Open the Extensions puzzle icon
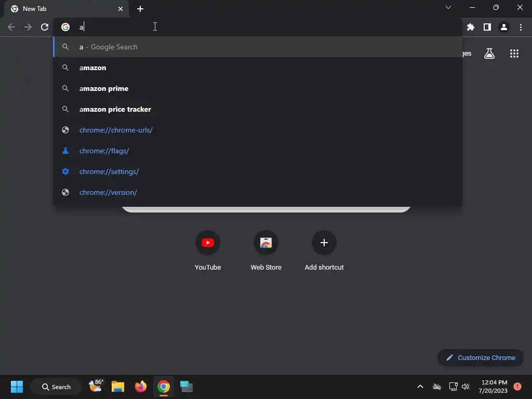532x399 pixels. [x=470, y=27]
